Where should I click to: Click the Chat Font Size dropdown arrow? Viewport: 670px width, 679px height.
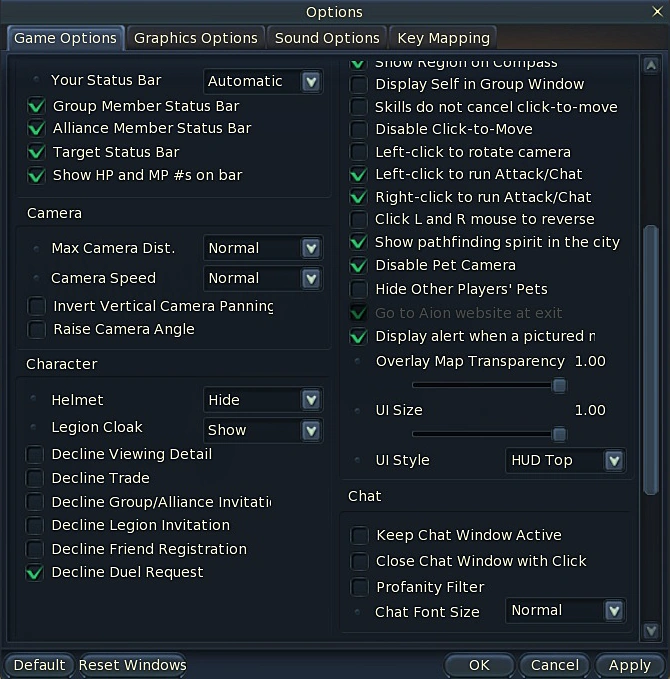tap(614, 611)
